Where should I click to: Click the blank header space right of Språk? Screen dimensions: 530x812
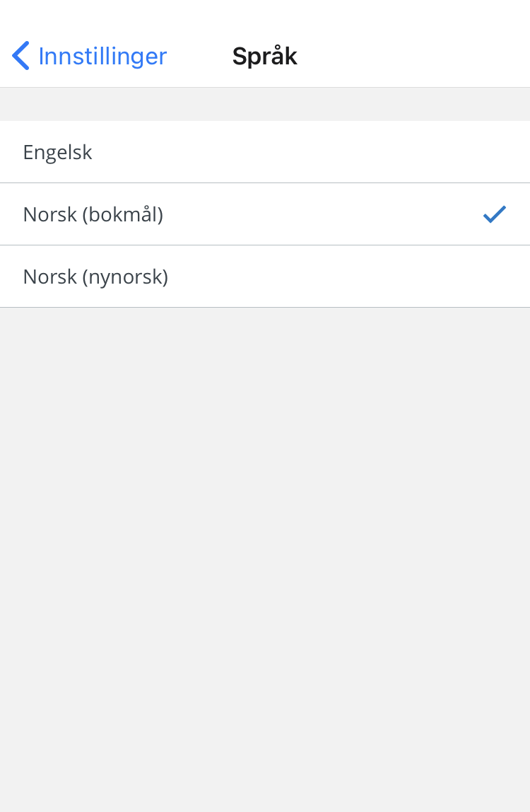[414, 56]
